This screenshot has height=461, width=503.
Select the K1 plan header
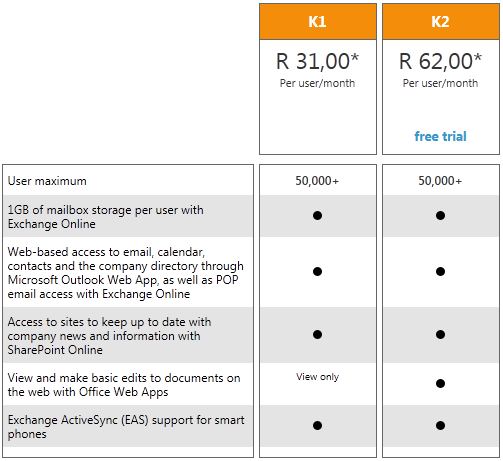coord(318,22)
